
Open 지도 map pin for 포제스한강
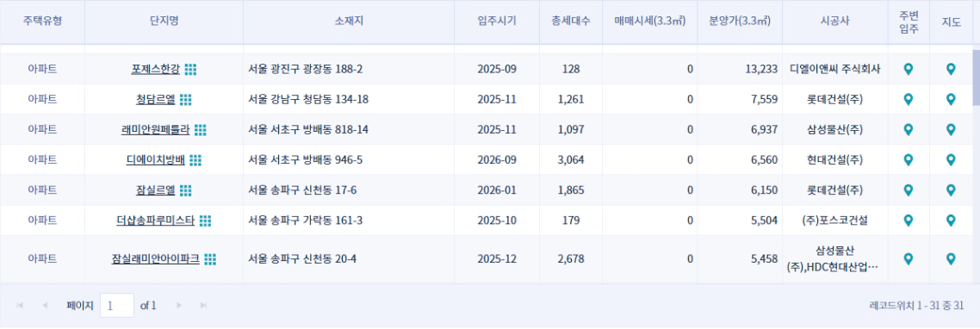click(x=951, y=70)
